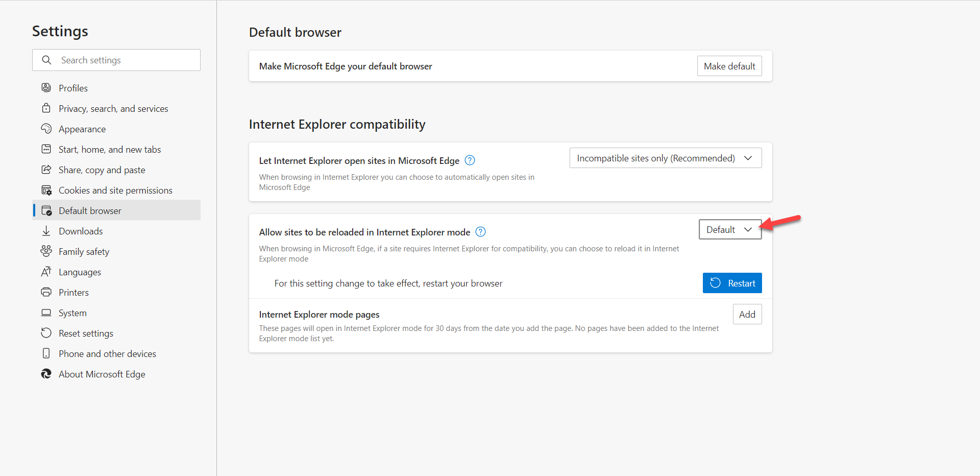The width and height of the screenshot is (980, 476).
Task: Click the Downloads arrow icon
Action: [46, 231]
